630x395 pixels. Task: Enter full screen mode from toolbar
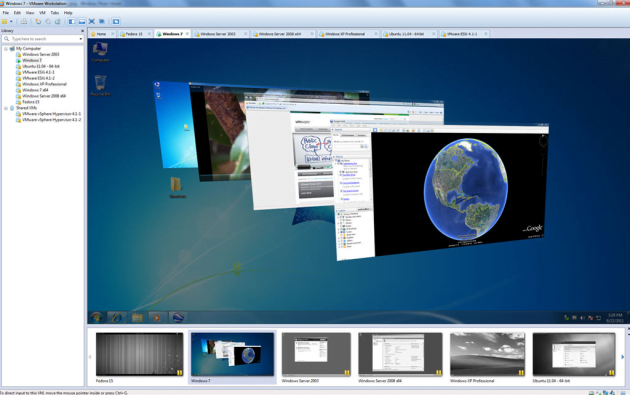[x=92, y=21]
